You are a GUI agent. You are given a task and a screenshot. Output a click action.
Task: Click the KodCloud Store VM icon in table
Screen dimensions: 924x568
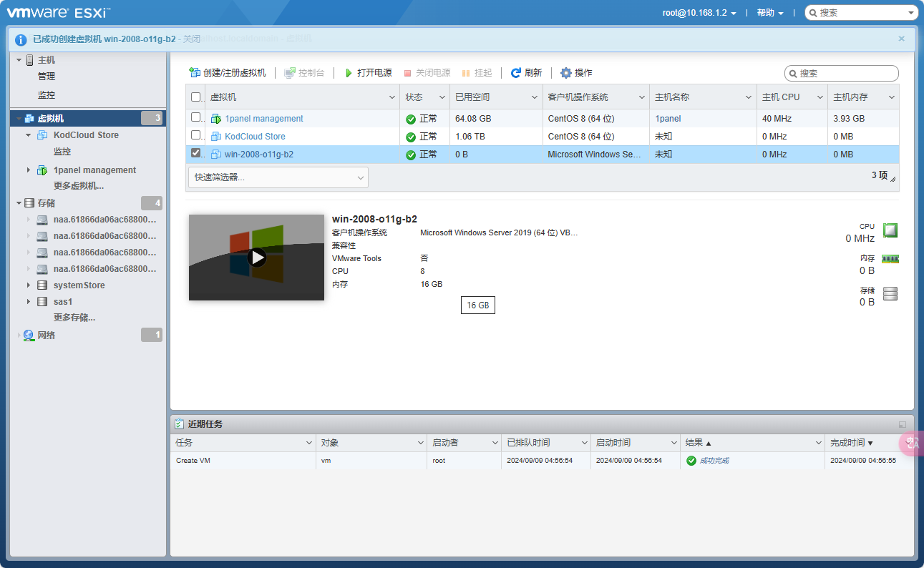tap(216, 137)
